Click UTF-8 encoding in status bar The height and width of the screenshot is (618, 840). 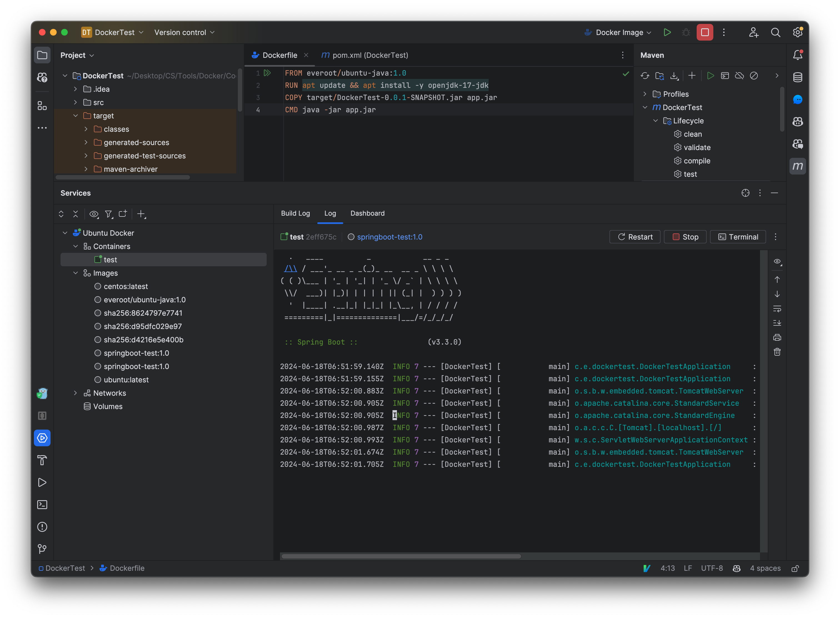tap(712, 568)
